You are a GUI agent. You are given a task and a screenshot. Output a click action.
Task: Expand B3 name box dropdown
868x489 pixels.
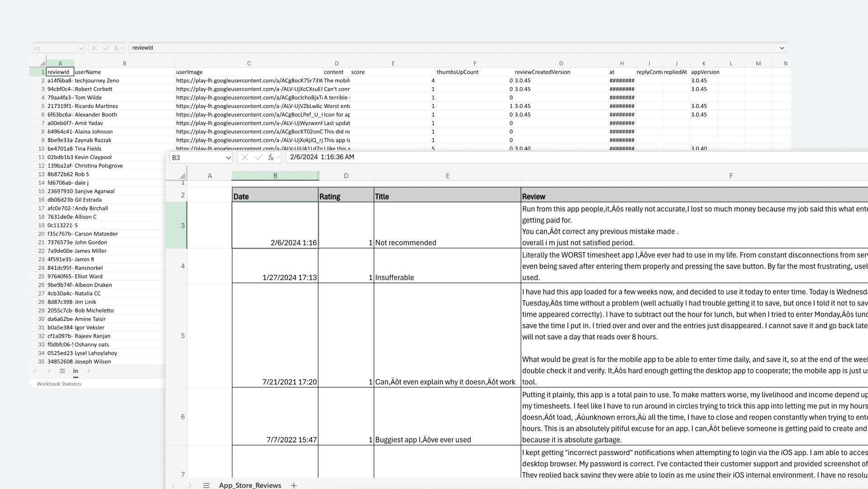click(228, 158)
